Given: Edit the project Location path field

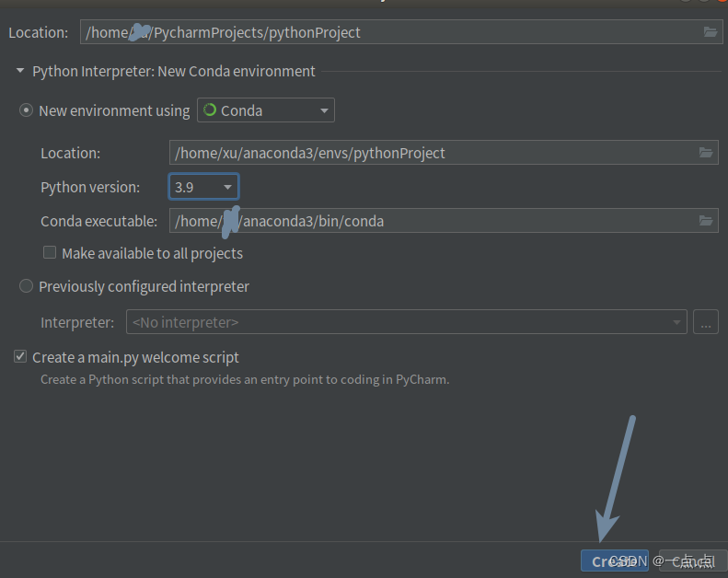Looking at the screenshot, I should (401, 32).
